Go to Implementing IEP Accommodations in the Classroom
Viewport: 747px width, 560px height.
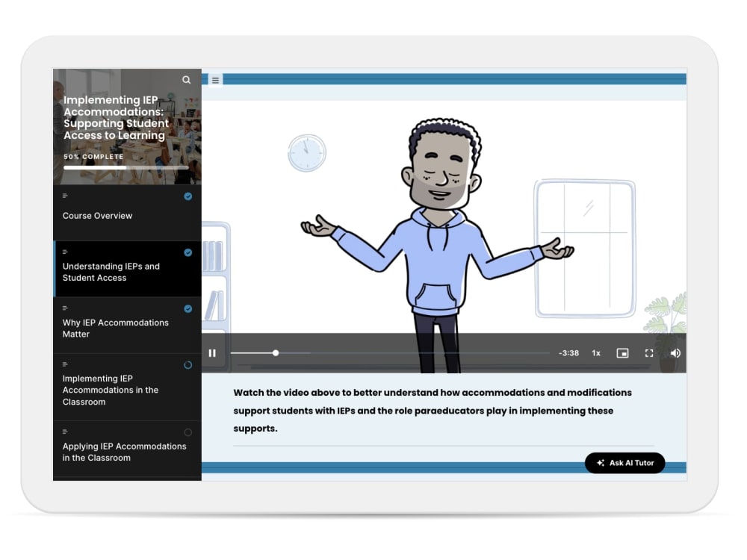pyautogui.click(x=127, y=387)
